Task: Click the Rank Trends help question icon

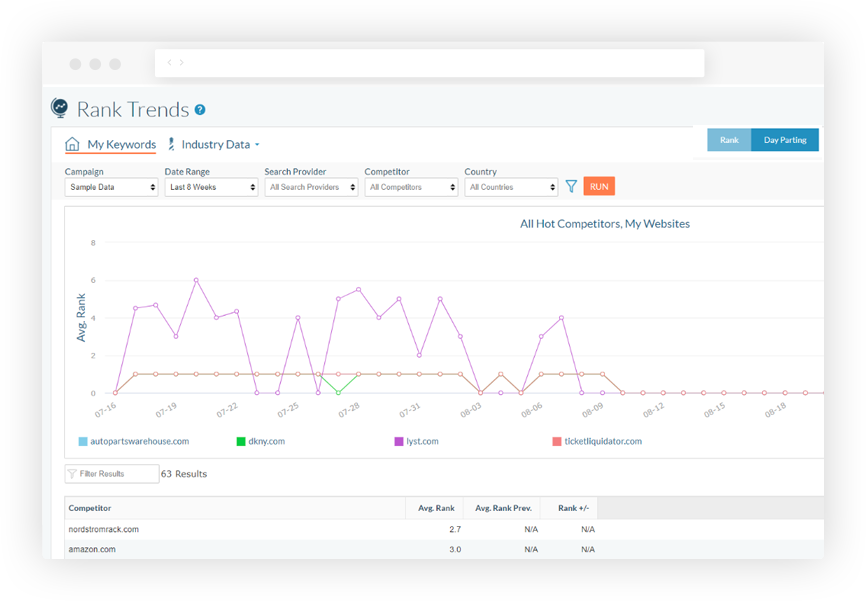Action: click(200, 110)
